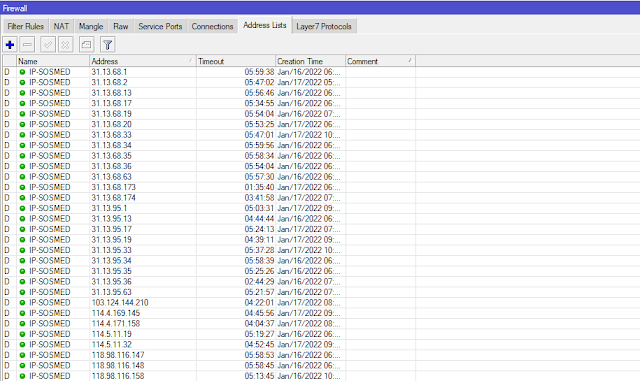Open comment button in toolbar
This screenshot has height=381, width=640.
(86, 45)
